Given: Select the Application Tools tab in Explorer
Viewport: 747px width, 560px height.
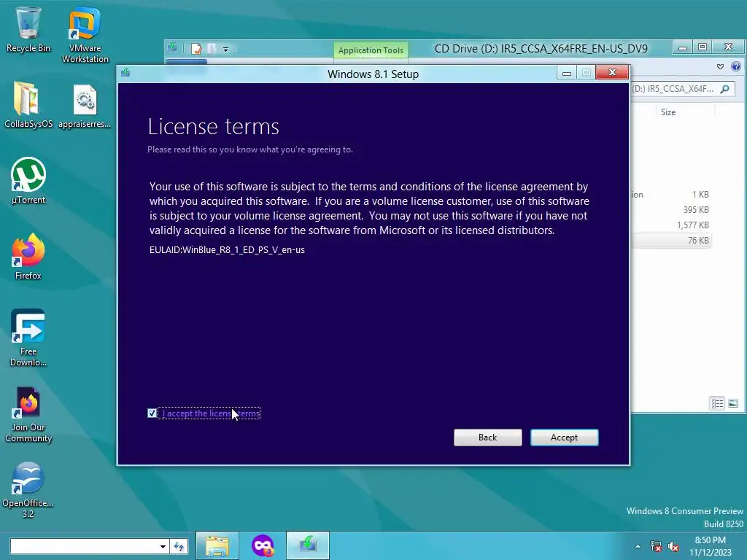Looking at the screenshot, I should pos(371,50).
